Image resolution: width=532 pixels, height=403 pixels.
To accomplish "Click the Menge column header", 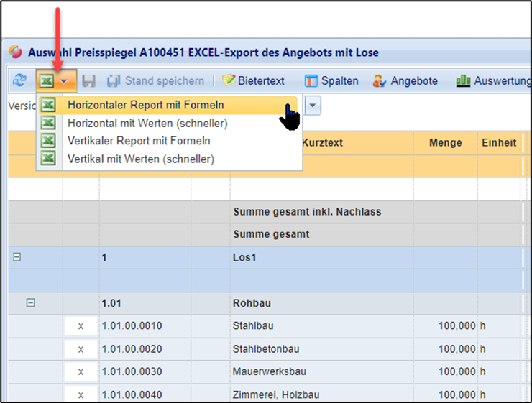I will [x=445, y=143].
